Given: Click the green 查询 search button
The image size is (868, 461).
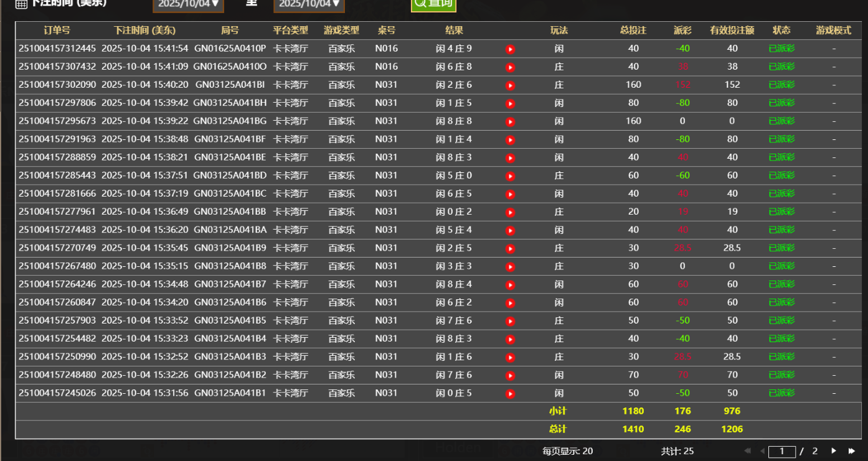Looking at the screenshot, I should [x=433, y=4].
